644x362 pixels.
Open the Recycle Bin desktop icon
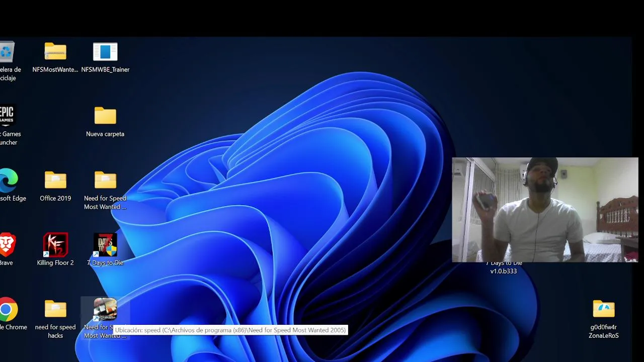click(7, 52)
